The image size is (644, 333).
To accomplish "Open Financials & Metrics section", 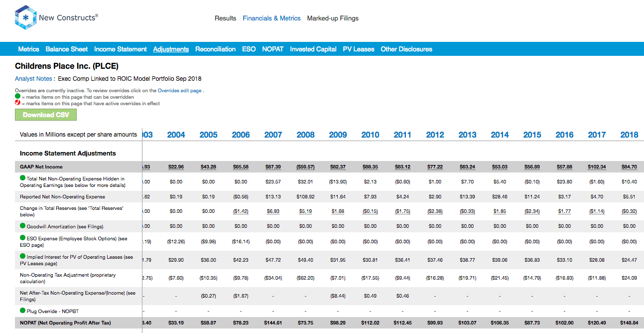I will [x=271, y=18].
